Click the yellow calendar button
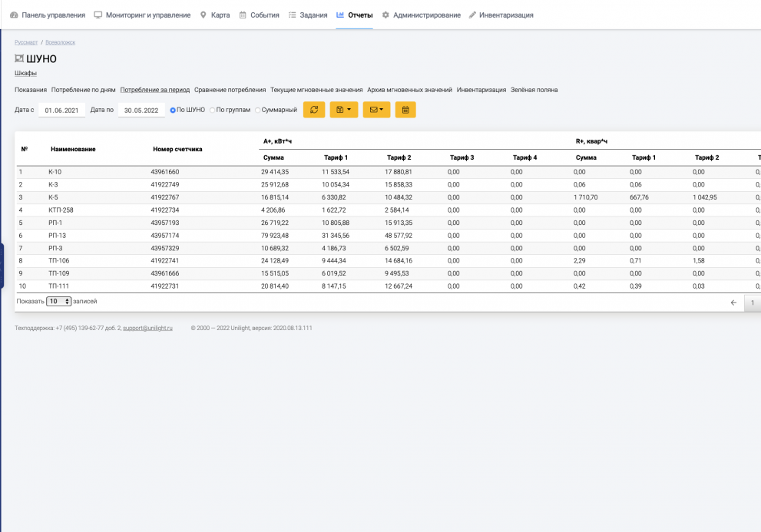Screen dimensions: 761x532 tap(405, 110)
